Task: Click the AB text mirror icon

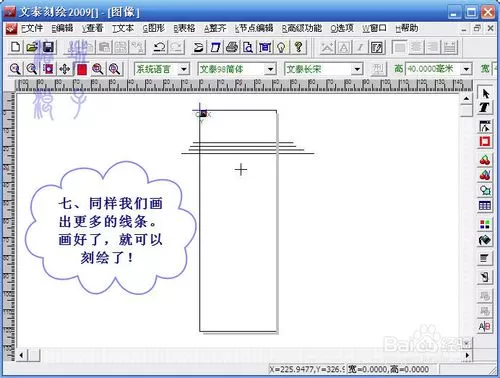Action: [x=485, y=326]
